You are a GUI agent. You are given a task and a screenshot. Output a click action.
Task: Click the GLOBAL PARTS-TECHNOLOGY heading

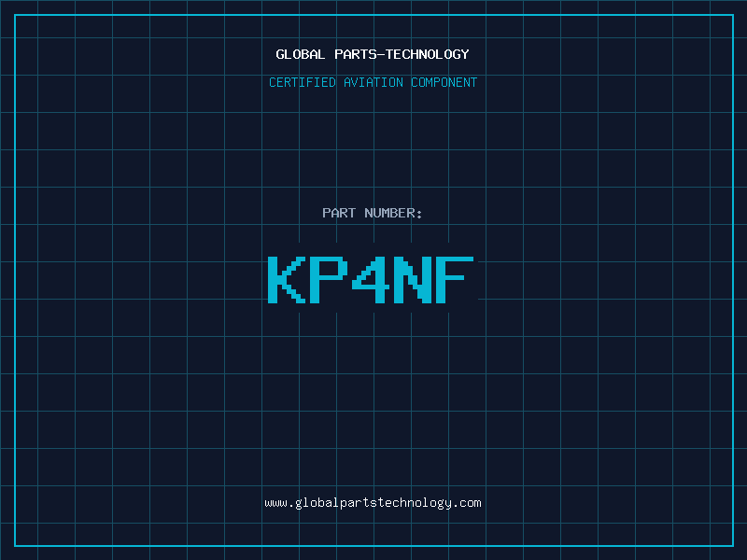(x=373, y=54)
